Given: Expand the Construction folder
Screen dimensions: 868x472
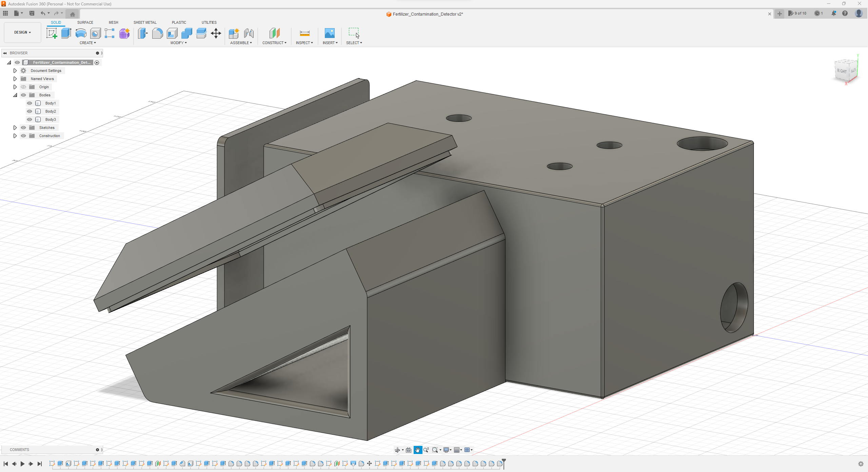Looking at the screenshot, I should (x=15, y=135).
